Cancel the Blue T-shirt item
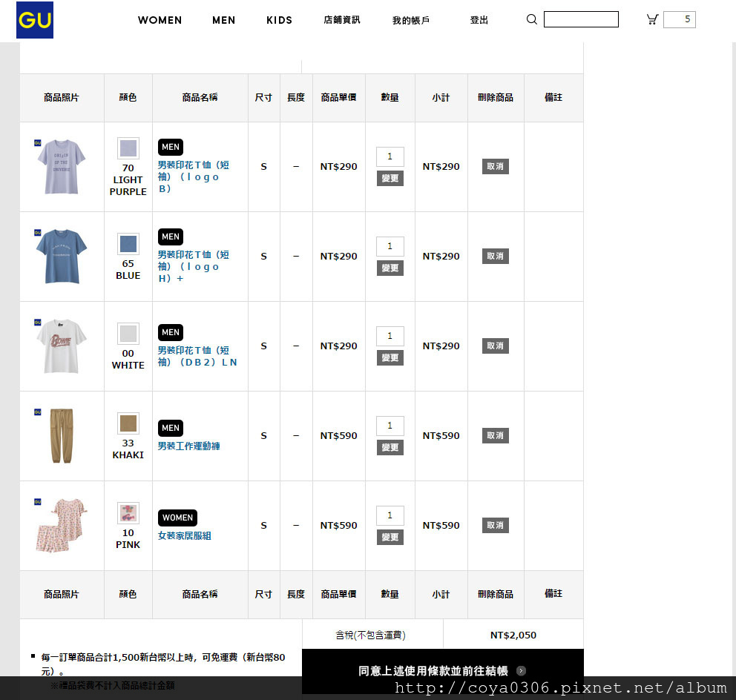The height and width of the screenshot is (700, 736). click(495, 256)
